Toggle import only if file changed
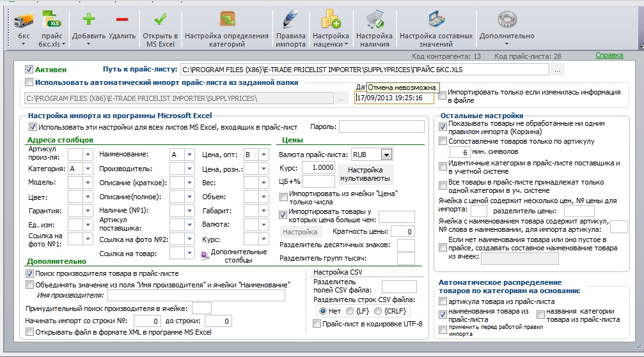Image resolution: width=644 pixels, height=357 pixels. (x=442, y=96)
